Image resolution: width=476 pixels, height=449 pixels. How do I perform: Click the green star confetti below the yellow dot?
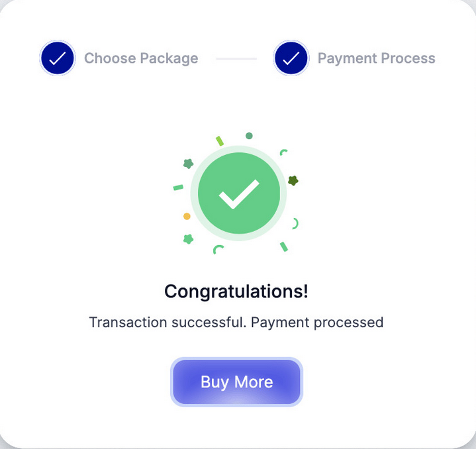coord(188,239)
